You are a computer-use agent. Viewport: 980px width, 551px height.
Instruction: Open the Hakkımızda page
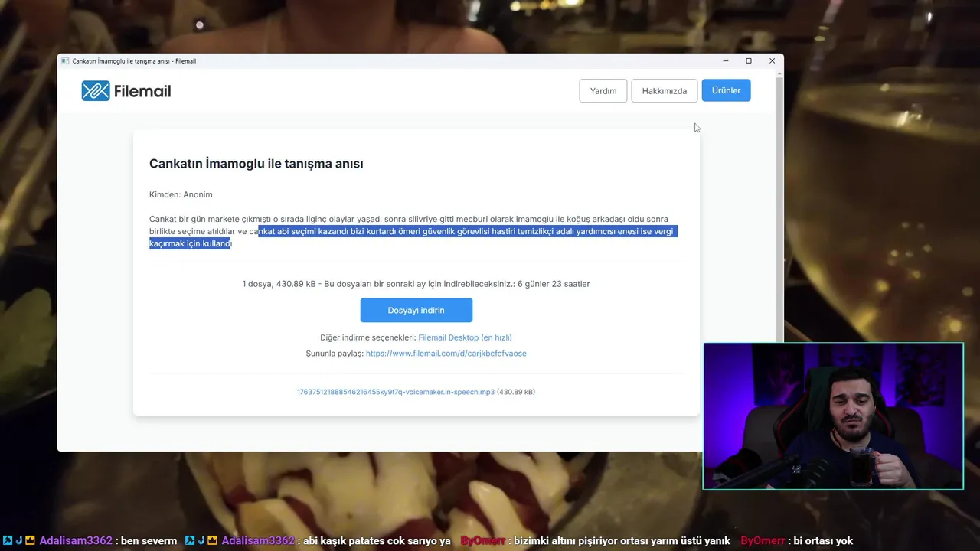tap(665, 90)
